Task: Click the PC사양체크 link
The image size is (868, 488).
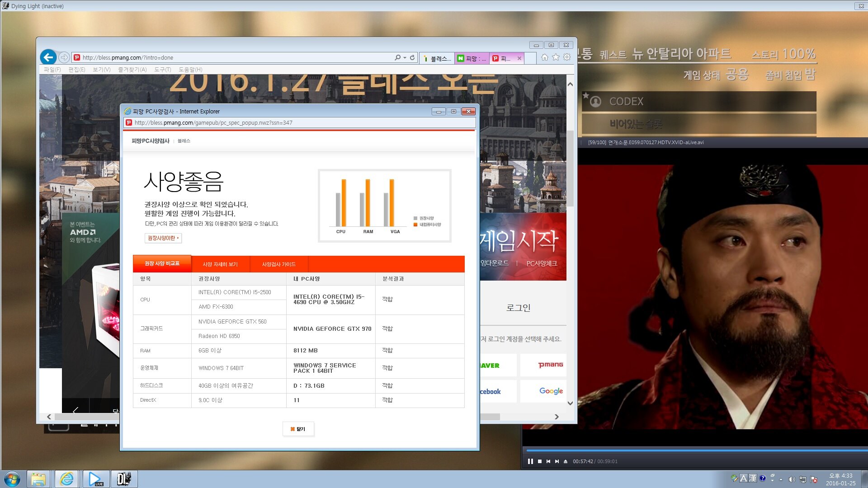Action: (542, 263)
